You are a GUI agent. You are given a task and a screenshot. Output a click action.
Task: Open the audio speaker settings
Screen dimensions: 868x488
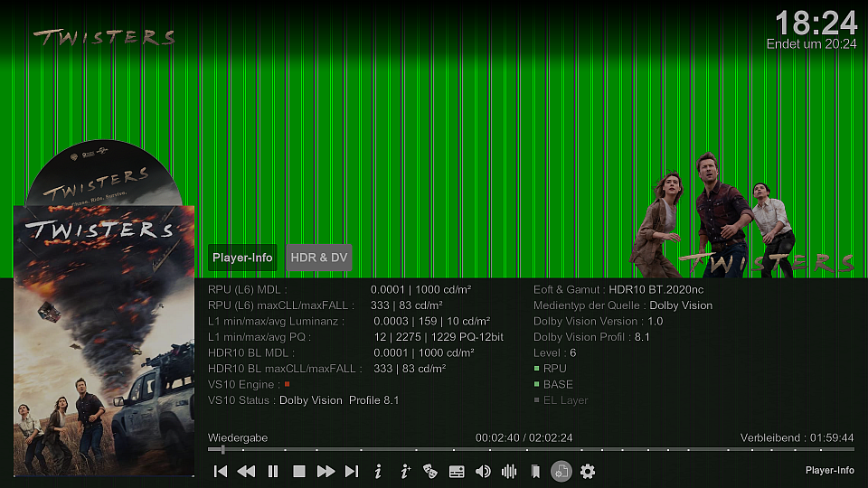(483, 472)
